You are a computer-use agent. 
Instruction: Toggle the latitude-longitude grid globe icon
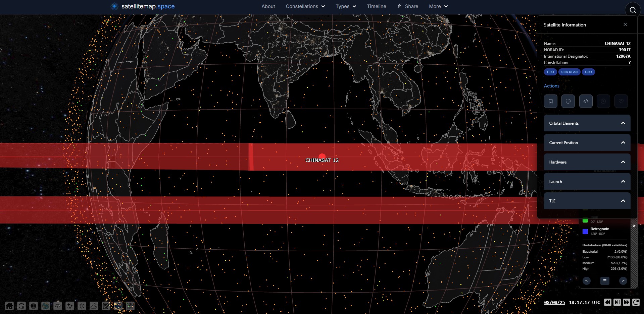click(x=34, y=306)
